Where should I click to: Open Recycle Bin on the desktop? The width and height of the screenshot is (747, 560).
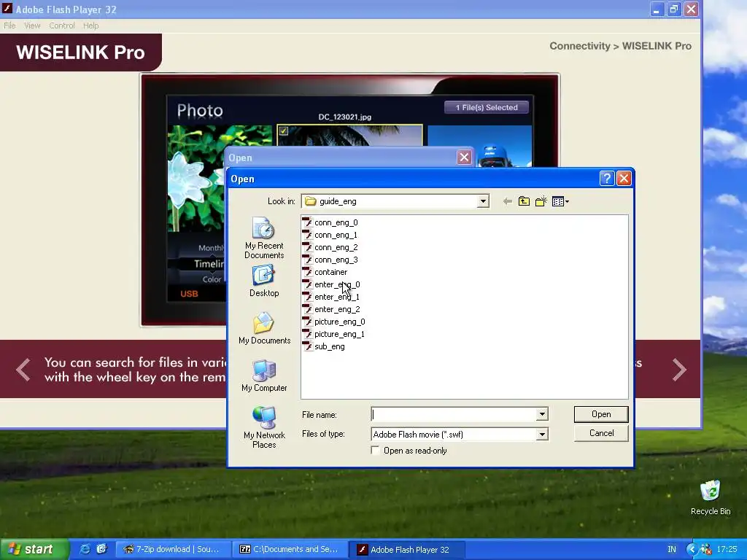(x=711, y=497)
